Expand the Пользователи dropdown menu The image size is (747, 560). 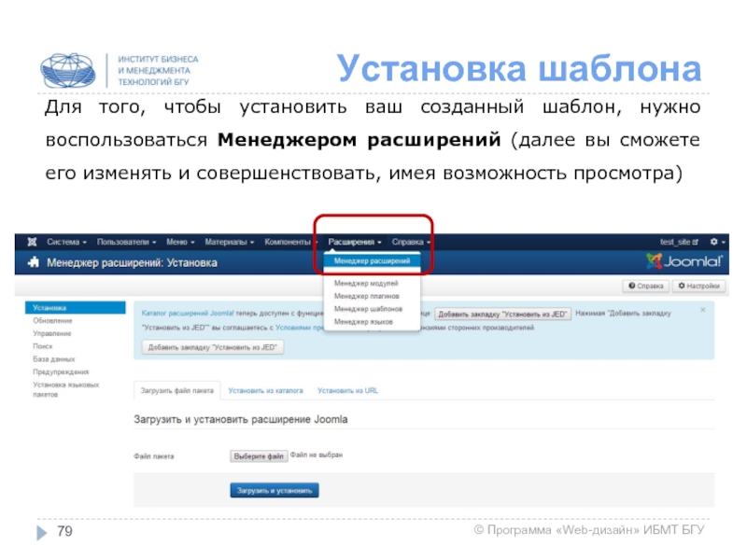(x=126, y=241)
